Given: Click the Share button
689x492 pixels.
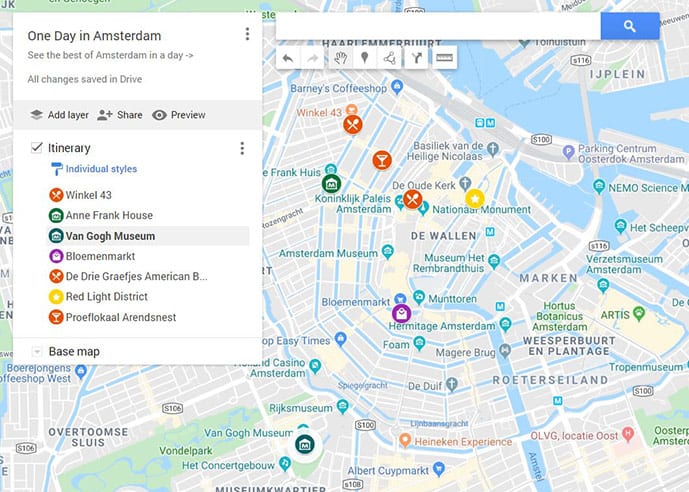Looking at the screenshot, I should 120,115.
